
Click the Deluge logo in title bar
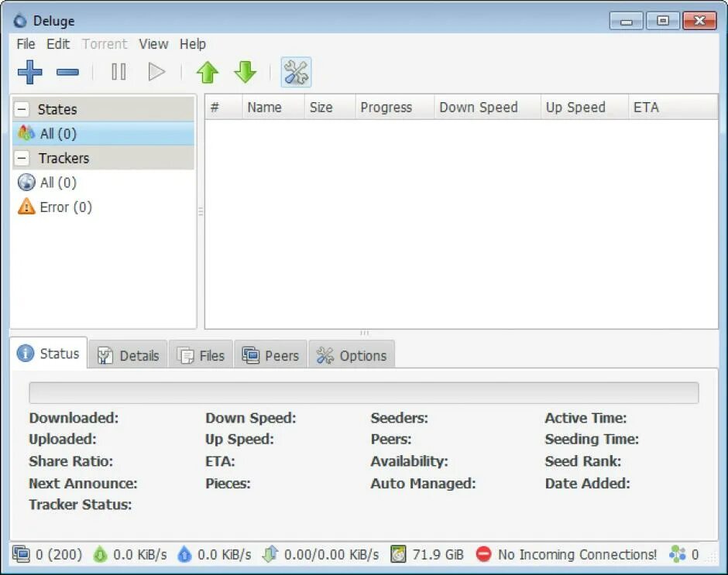click(20, 20)
